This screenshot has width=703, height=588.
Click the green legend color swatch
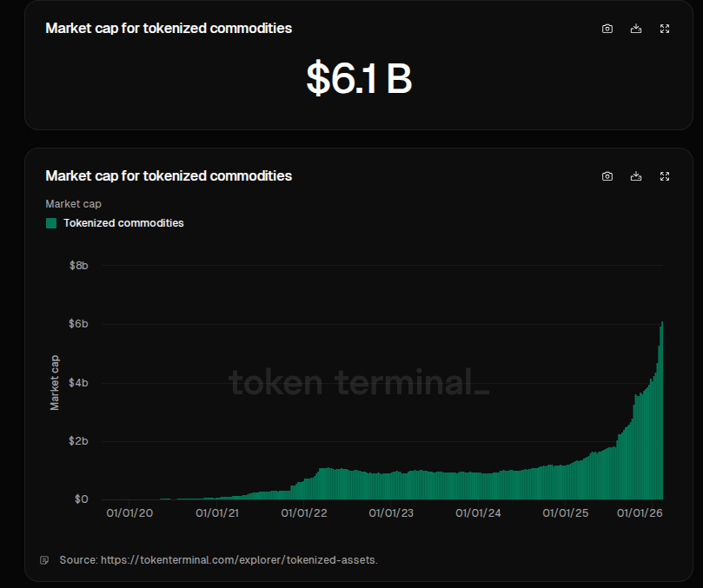click(50, 222)
